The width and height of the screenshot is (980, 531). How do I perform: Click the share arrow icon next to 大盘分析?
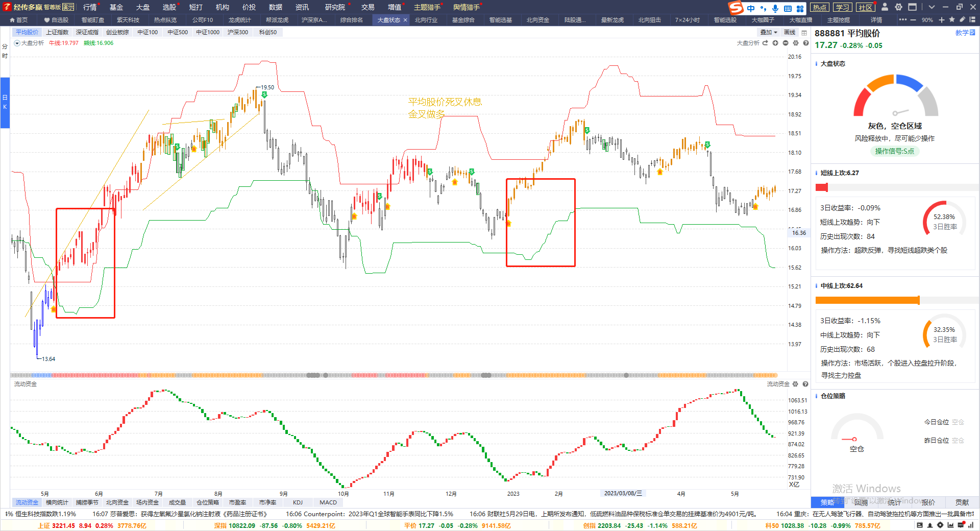[765, 43]
